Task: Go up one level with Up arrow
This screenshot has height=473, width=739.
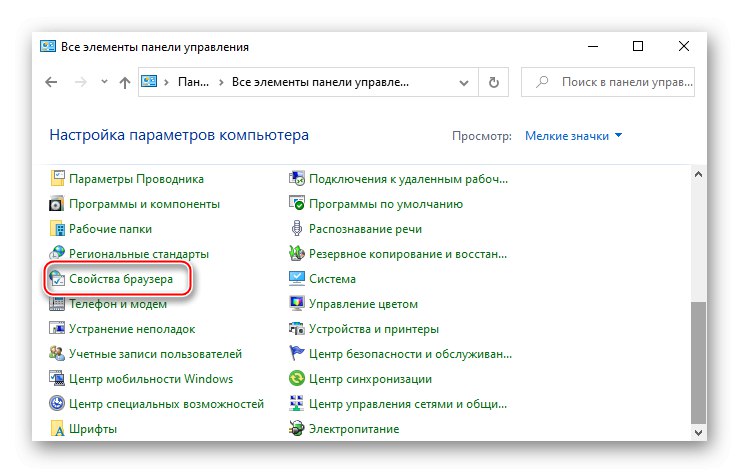Action: 125,82
